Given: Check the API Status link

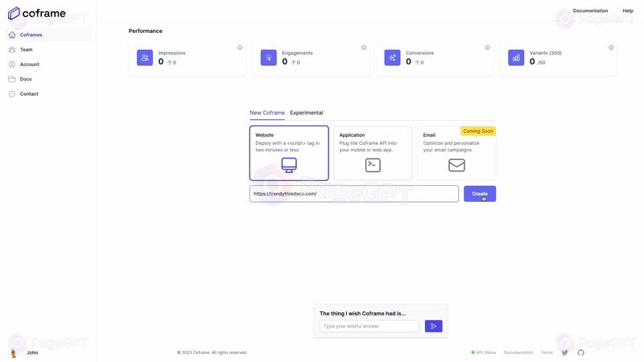Looking at the screenshot, I should pos(484,352).
